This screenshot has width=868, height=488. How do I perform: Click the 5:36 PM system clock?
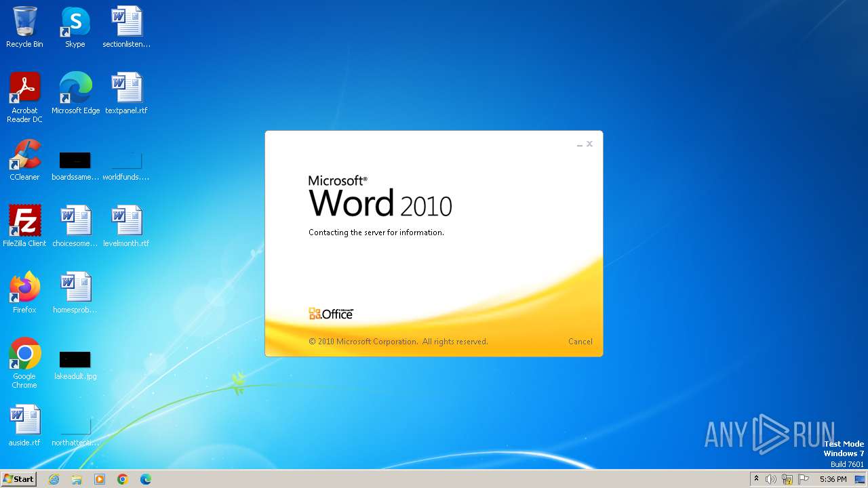(x=833, y=479)
